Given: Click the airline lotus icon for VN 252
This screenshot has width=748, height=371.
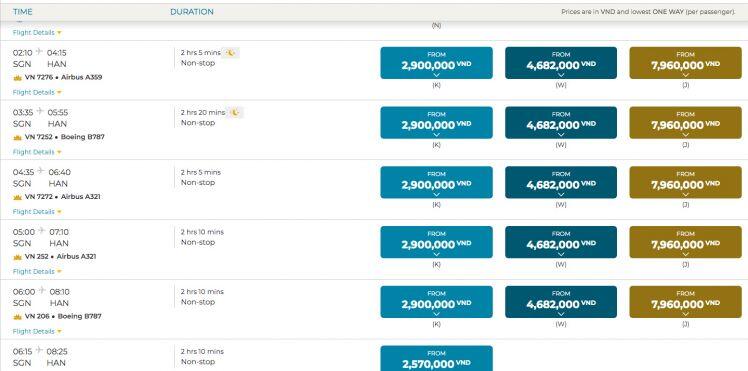Looking at the screenshot, I should [x=18, y=257].
